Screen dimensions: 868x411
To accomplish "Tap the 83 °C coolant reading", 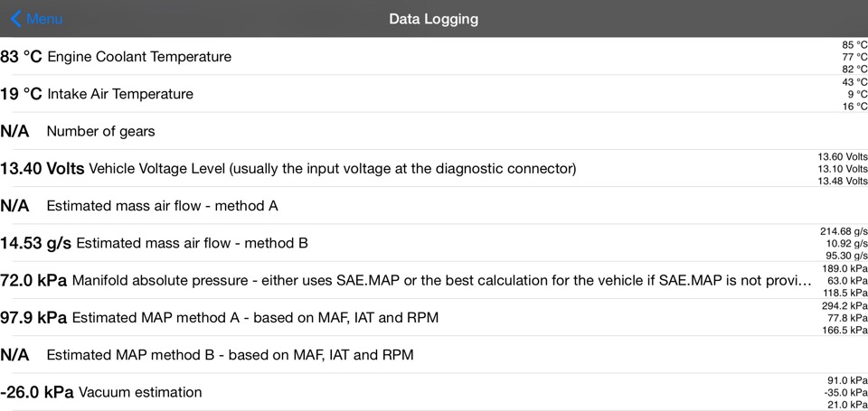I will [x=22, y=57].
